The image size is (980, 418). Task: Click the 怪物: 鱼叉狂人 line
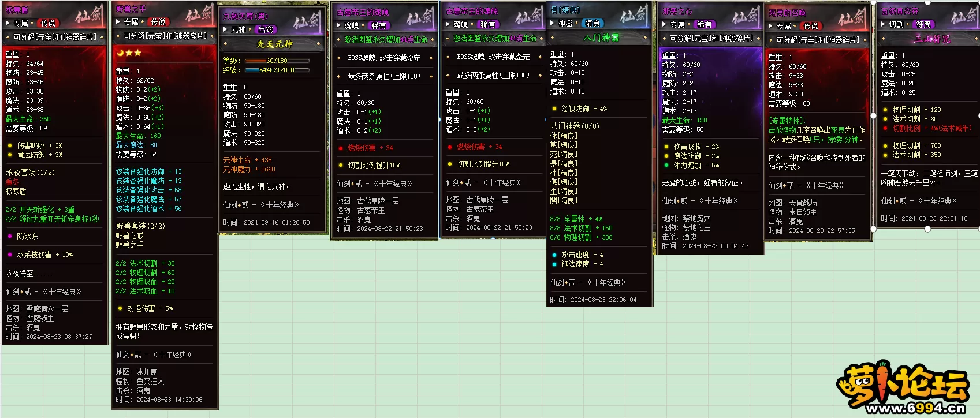[x=140, y=381]
